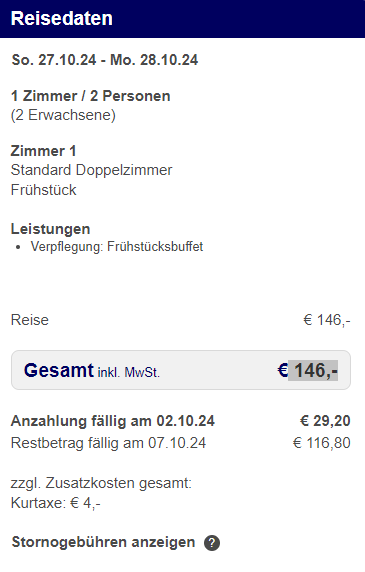Click zzgl. Zusatzkosten gesamt label
365x572 pixels.
101,483
